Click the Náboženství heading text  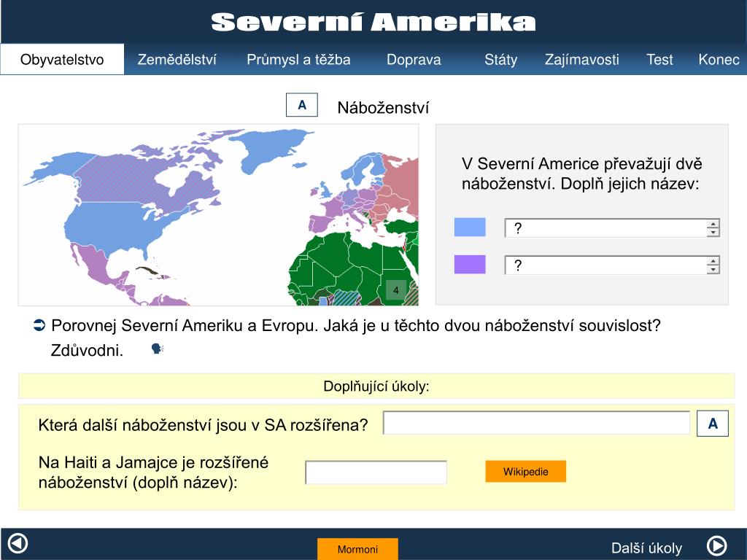[x=383, y=108]
